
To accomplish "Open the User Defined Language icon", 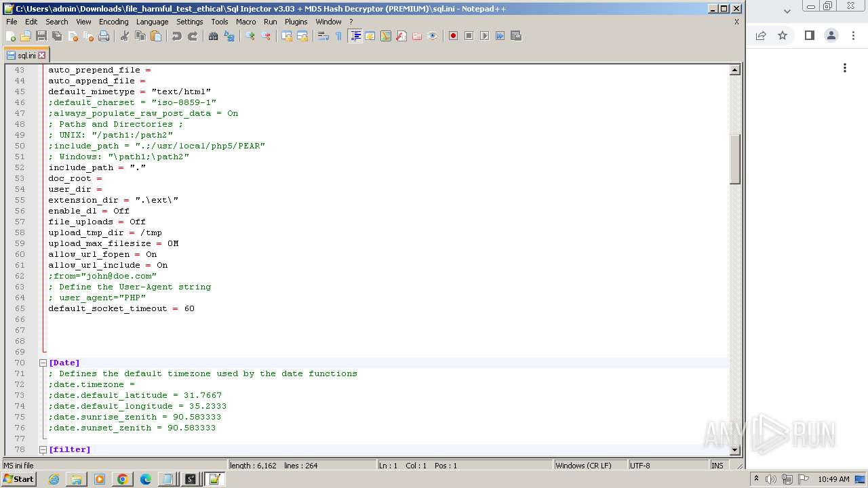I will point(370,36).
